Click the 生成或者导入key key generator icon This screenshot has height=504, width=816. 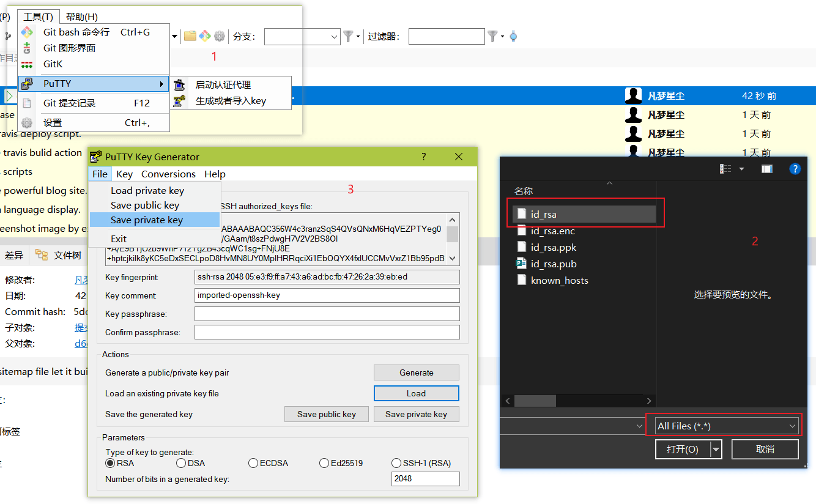click(x=179, y=101)
